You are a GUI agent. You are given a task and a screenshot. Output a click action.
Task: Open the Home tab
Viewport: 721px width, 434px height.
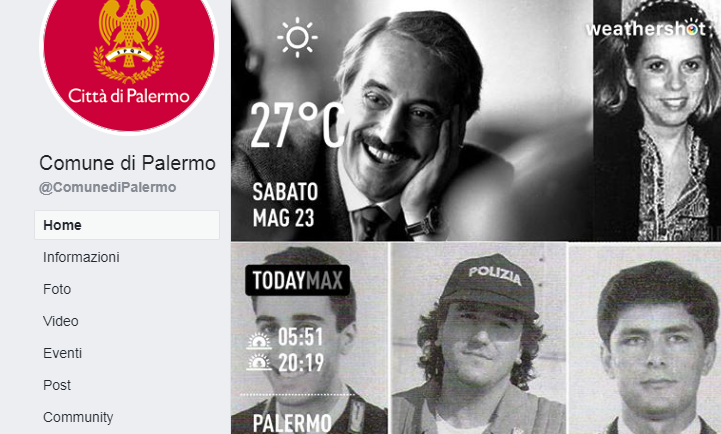click(127, 225)
